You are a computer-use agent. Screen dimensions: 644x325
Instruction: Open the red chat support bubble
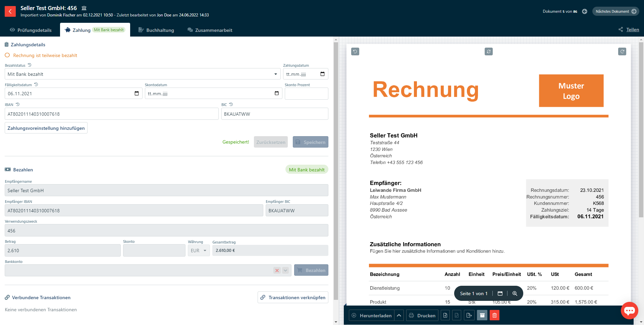point(629,311)
